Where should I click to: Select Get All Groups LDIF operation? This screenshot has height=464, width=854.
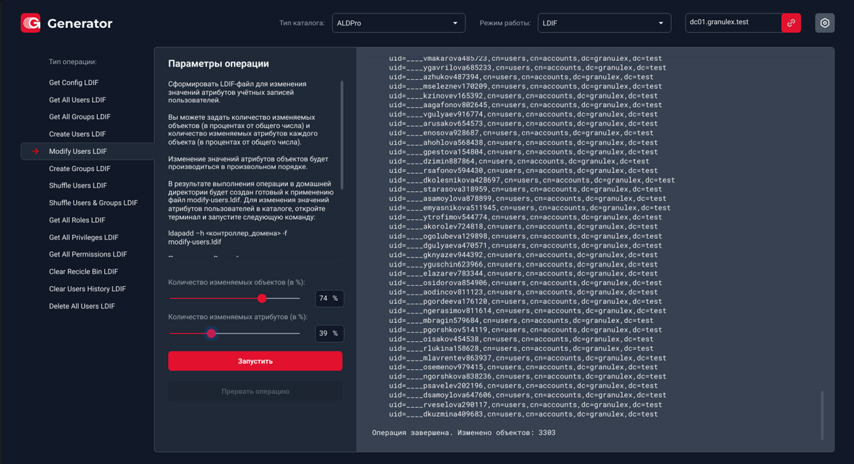(x=80, y=117)
